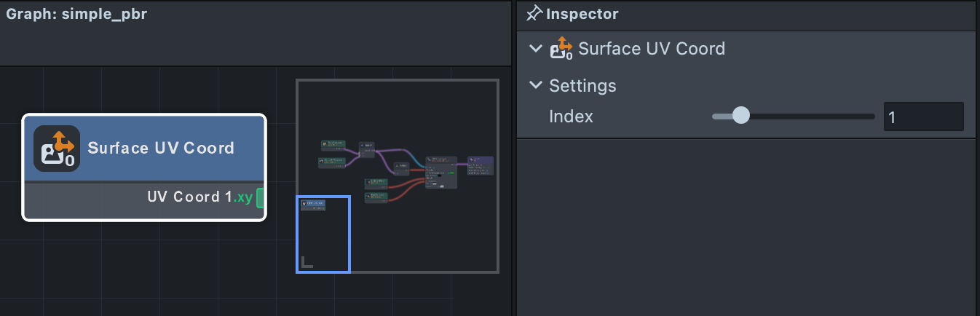980x316 pixels.
Task: Click the lowest green node in the minimap
Action: coord(376,197)
